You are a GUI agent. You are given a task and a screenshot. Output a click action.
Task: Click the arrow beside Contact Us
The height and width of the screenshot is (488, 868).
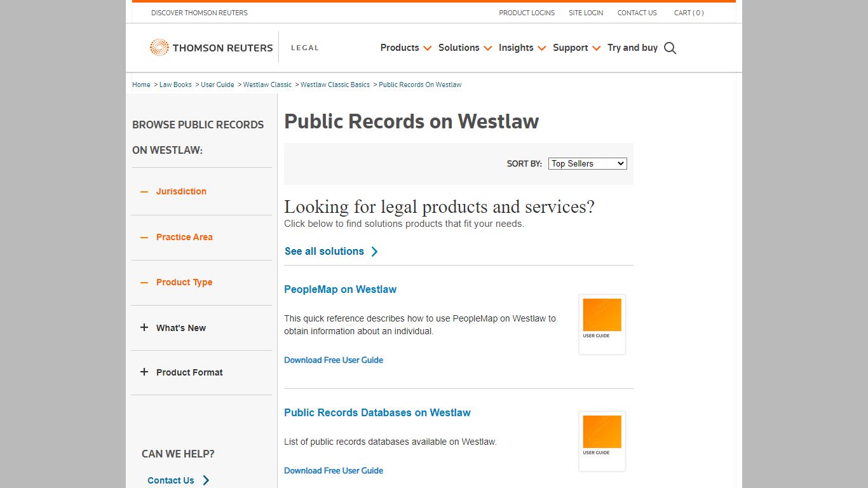click(x=206, y=480)
